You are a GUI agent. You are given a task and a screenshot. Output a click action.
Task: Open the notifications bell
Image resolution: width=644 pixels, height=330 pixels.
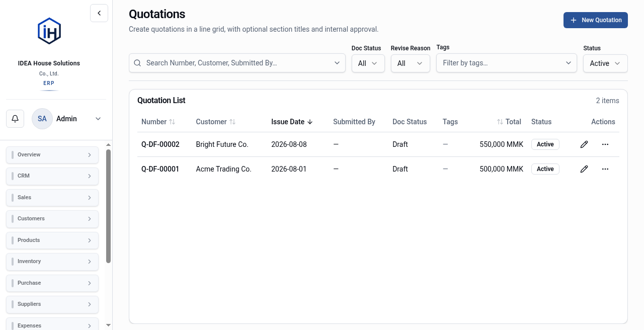point(15,119)
